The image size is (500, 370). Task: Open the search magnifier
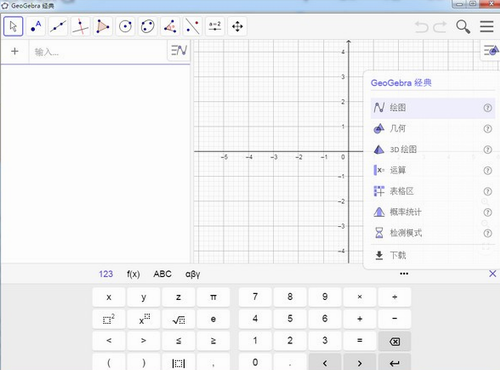(x=463, y=27)
